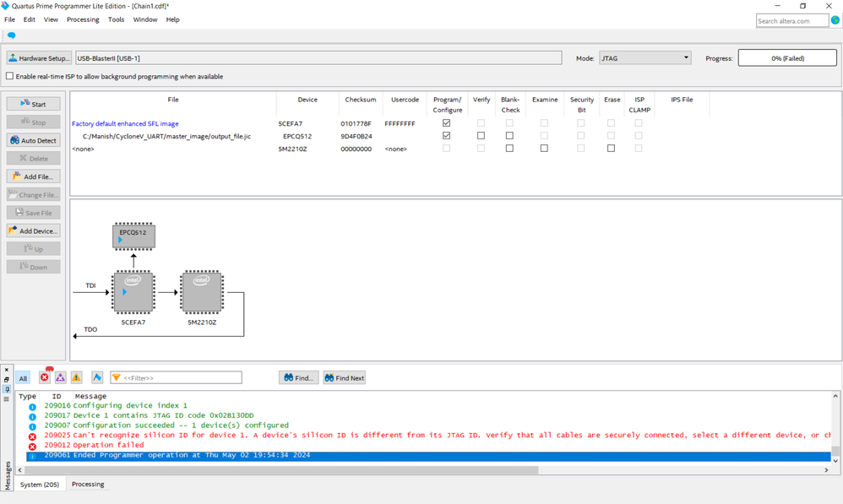This screenshot has height=504, width=843.
Task: Select the 5M2210Z chip in chain diagram
Action: coord(201,293)
